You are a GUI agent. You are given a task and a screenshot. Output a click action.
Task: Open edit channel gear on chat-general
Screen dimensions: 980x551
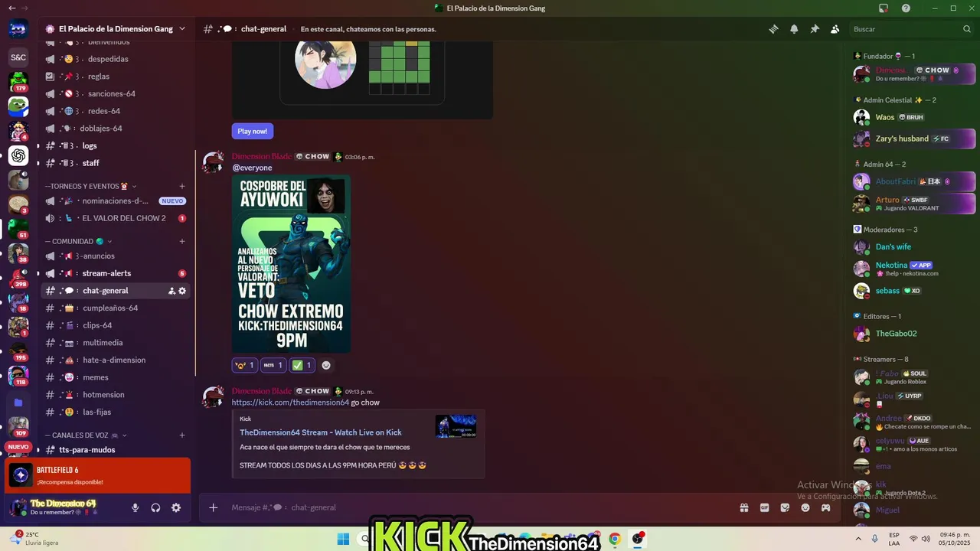(x=182, y=291)
